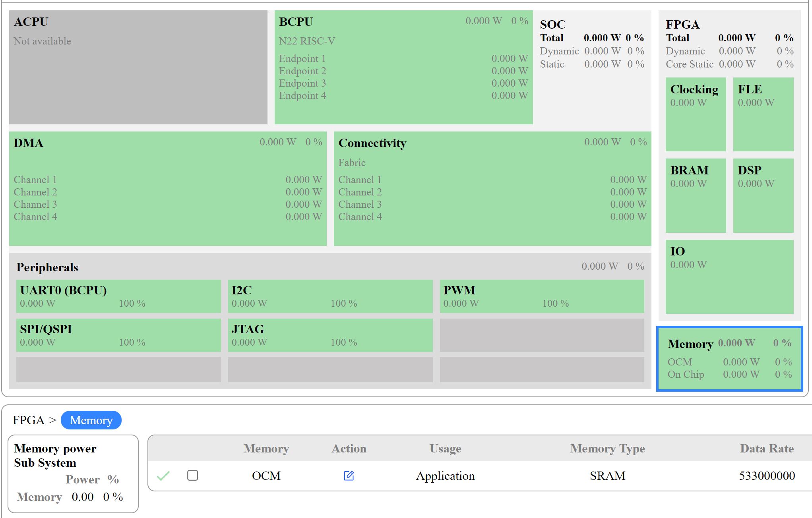Screen dimensions: 812x518
Task: Click the SOC Total row
Action: [x=592, y=38]
